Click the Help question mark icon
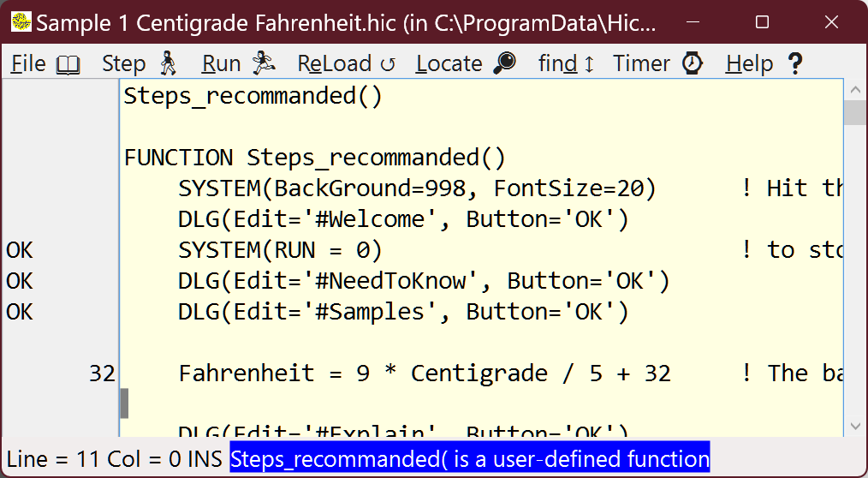Screen dimensions: 868x478 (794, 64)
